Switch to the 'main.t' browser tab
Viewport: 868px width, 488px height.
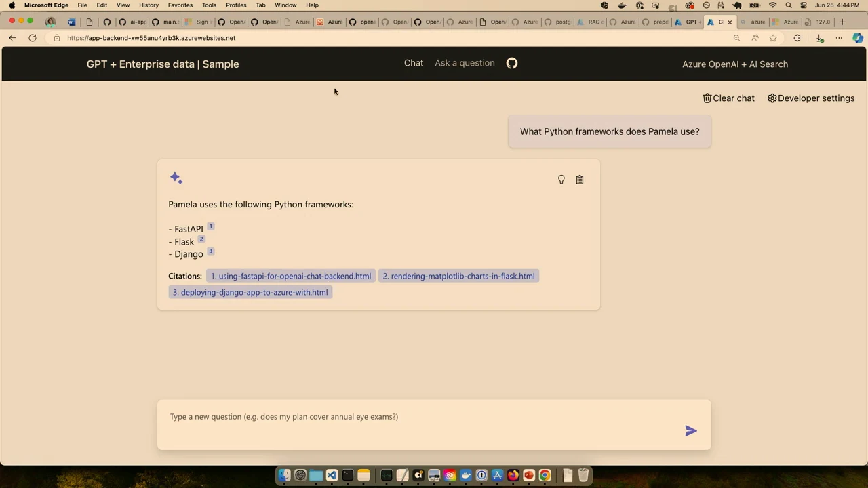coord(165,22)
